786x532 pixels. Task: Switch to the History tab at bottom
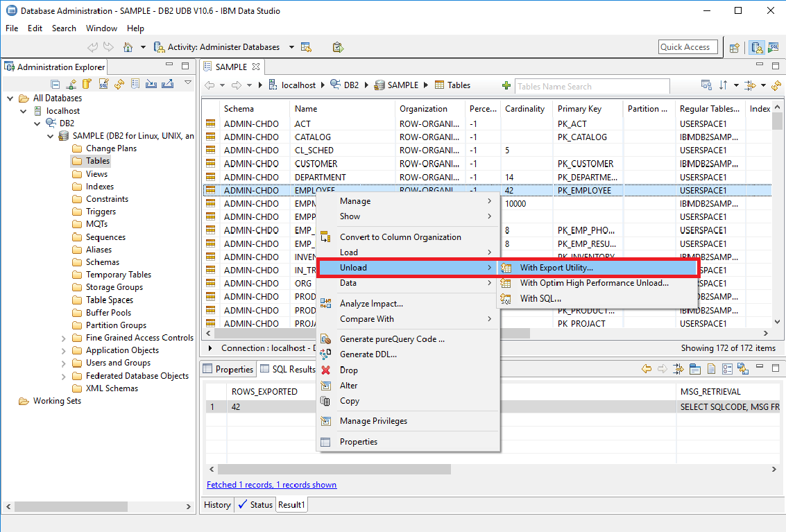217,505
